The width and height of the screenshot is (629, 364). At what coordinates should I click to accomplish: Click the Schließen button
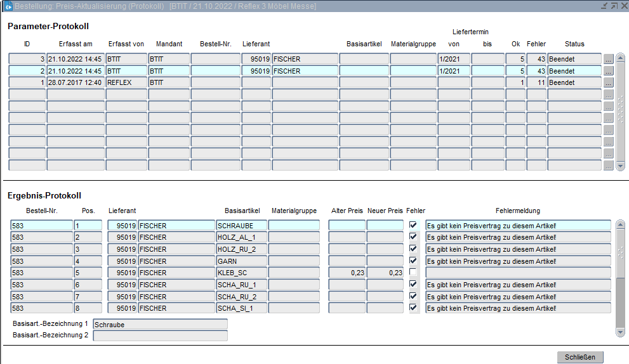click(580, 357)
